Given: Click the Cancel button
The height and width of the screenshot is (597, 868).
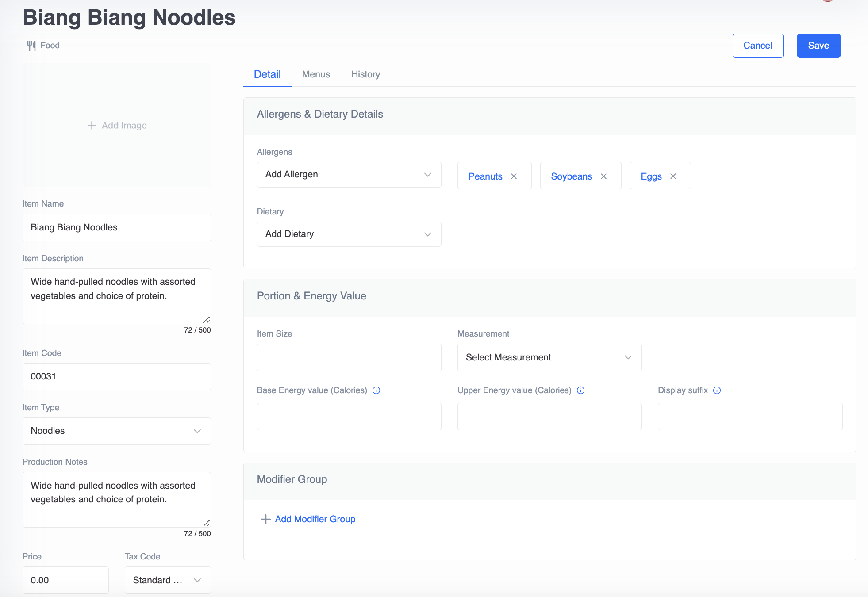Looking at the screenshot, I should point(758,46).
